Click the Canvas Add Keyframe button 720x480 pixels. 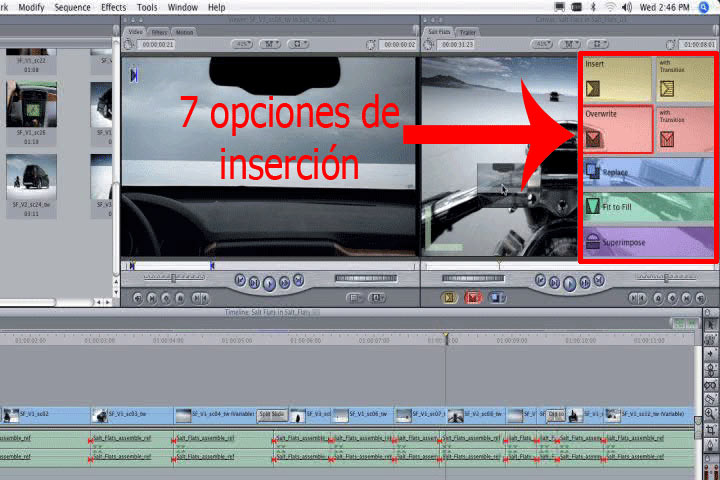(672, 299)
